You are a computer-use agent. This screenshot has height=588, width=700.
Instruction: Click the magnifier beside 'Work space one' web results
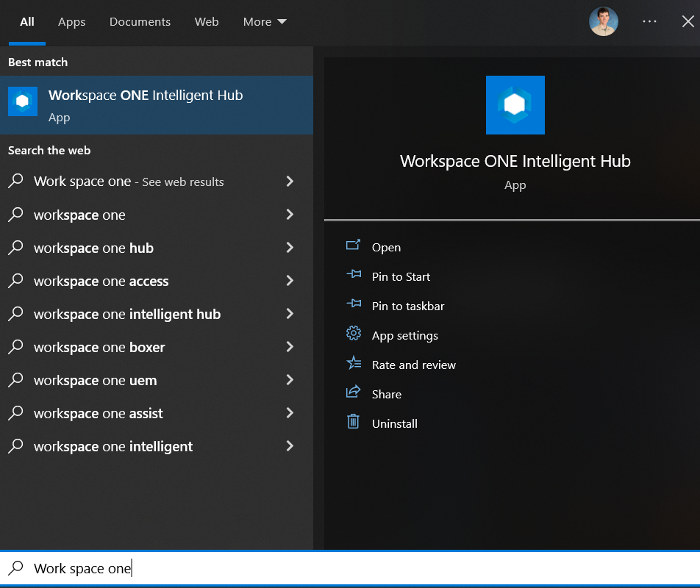click(16, 181)
